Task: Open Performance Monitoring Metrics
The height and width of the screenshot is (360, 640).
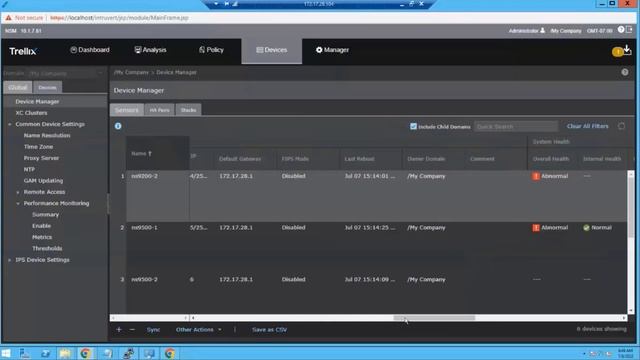Action: pos(42,237)
